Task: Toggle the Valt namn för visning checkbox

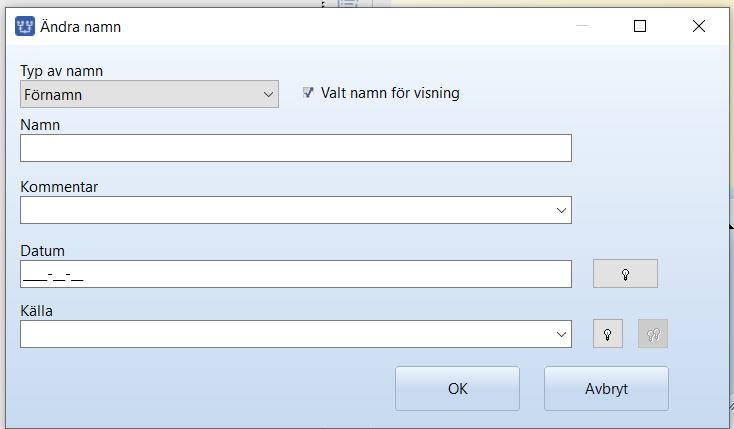Action: [x=309, y=93]
